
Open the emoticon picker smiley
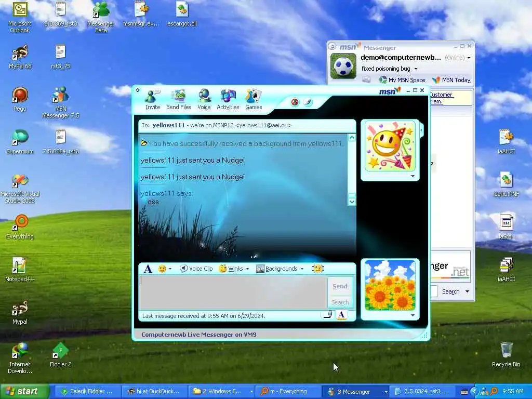(162, 269)
